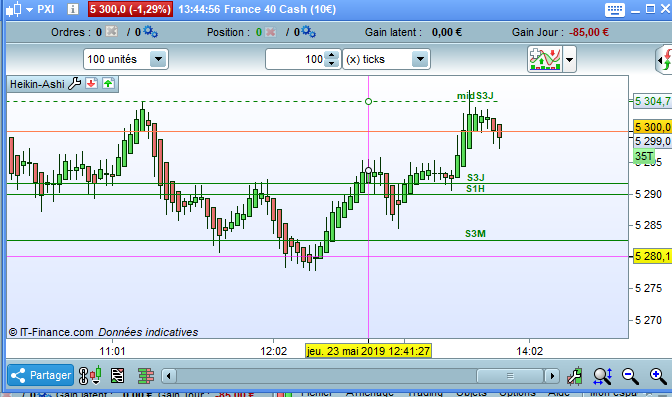Click the horizontal scrollbar thumb grip

tap(510, 376)
